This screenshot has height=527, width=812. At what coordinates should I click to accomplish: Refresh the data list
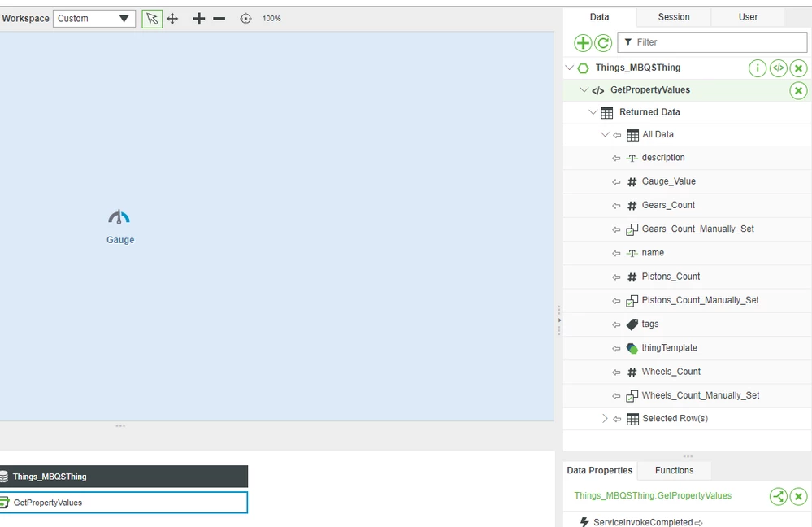coord(603,42)
